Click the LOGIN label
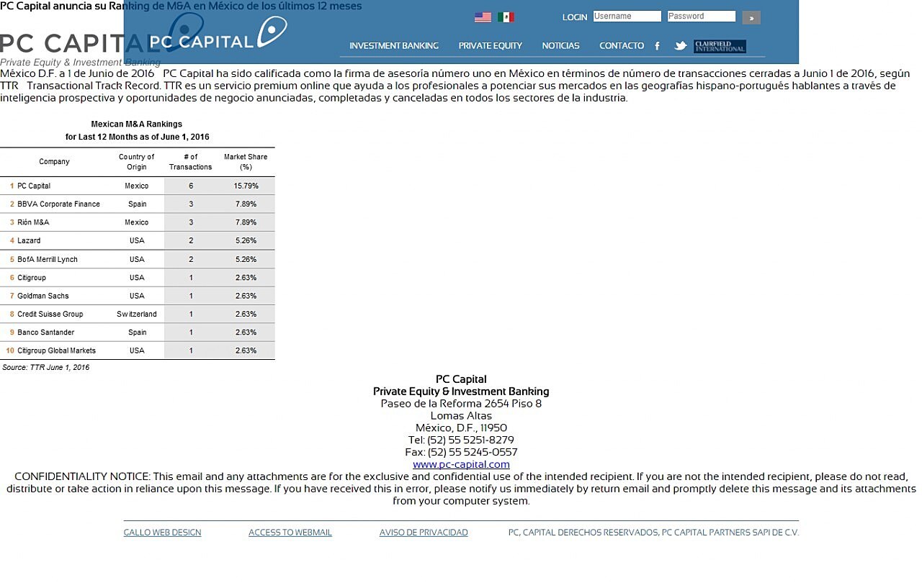Viewport: 922px width, 588px height. 575,17
